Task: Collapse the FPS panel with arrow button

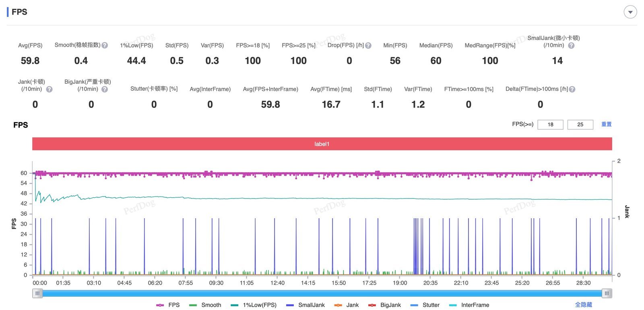Action: (630, 12)
